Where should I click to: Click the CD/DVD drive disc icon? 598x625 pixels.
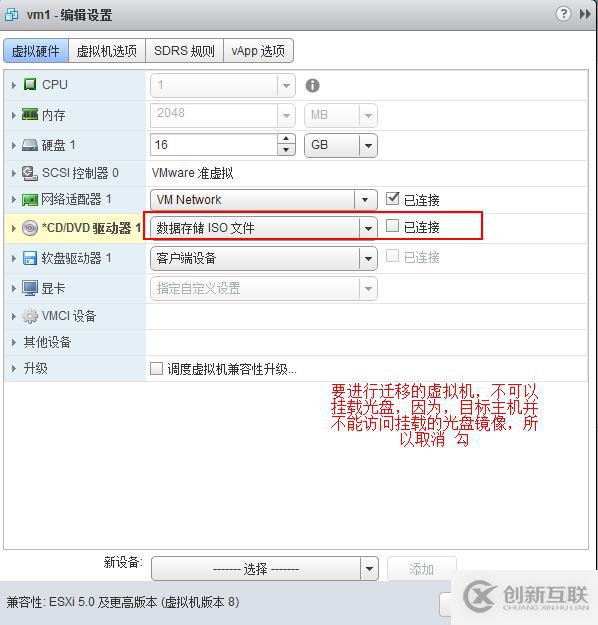click(x=30, y=228)
